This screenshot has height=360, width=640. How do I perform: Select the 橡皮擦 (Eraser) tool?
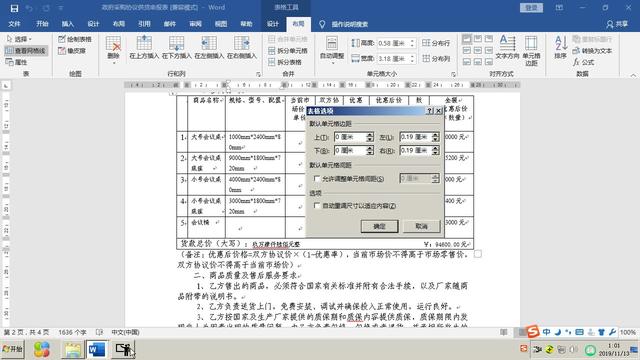click(72, 51)
